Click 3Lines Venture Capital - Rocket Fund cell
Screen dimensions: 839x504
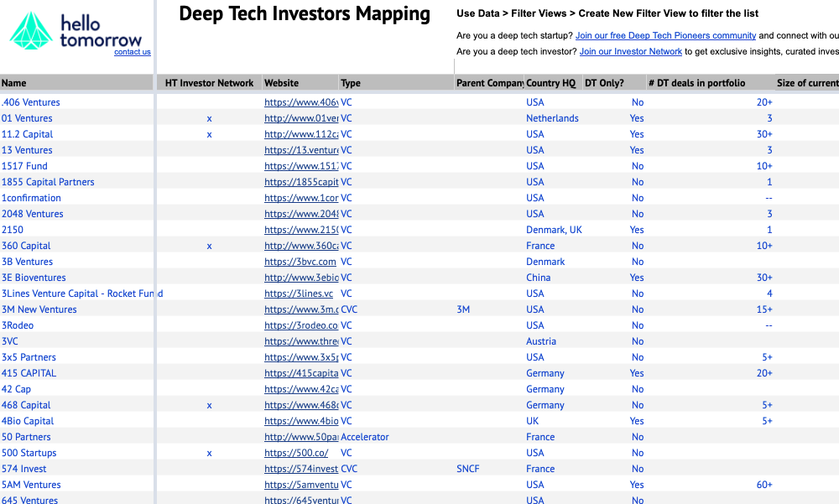coord(82,294)
